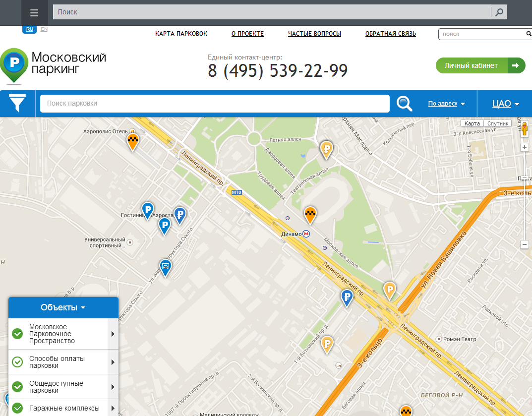Open the ЦАО district dropdown

(506, 104)
